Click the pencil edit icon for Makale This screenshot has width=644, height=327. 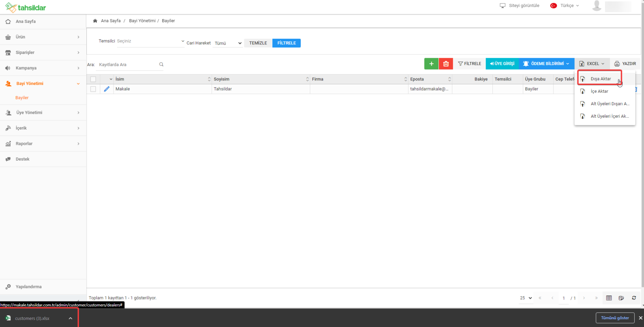tap(107, 89)
